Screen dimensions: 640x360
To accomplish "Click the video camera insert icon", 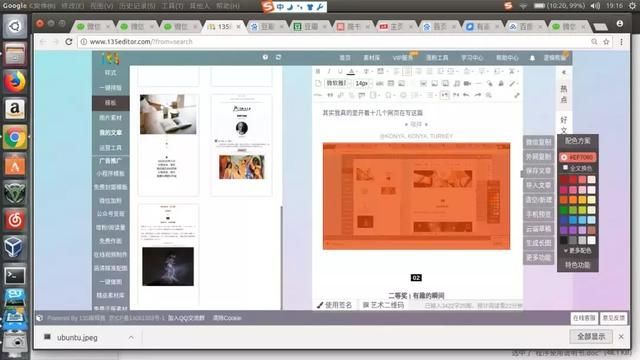I will [467, 83].
